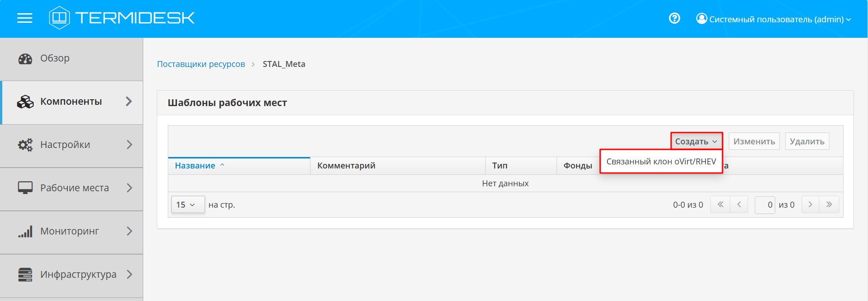Screen dimensions: 868x301
Task: Click the Мониторинг signal bars icon
Action: pos(25,231)
